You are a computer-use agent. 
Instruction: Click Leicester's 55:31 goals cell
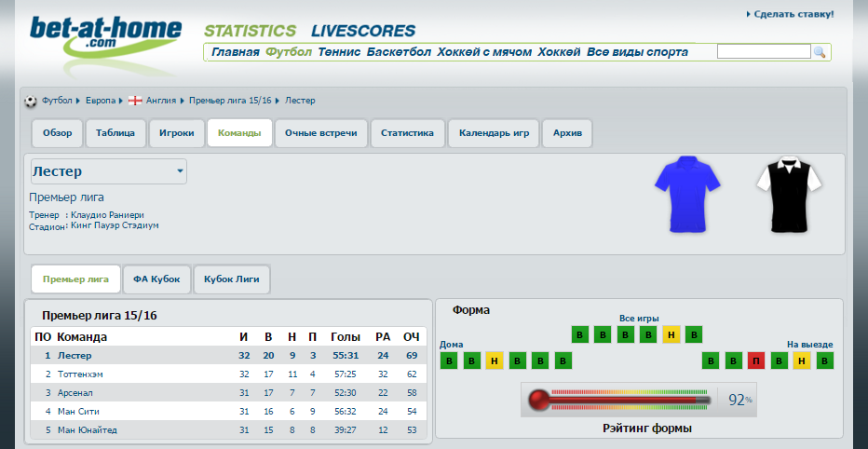tap(346, 356)
